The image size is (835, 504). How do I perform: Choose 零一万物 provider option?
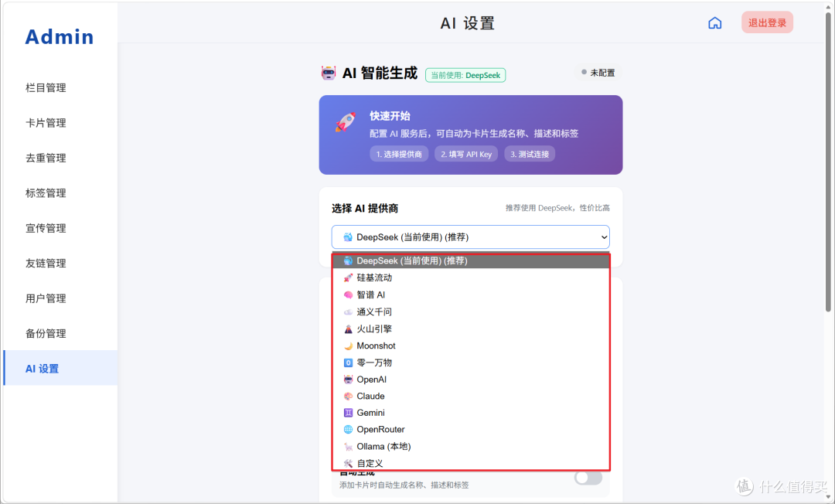pyautogui.click(x=471, y=363)
